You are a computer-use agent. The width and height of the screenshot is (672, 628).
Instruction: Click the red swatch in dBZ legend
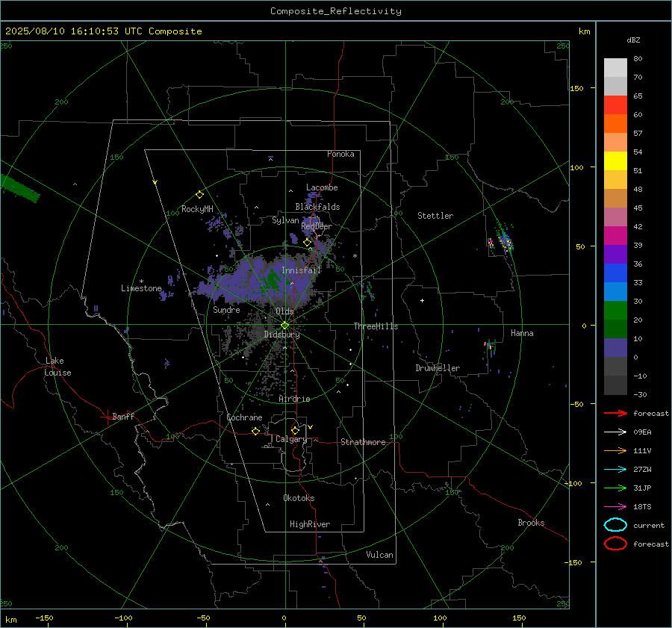(615, 105)
